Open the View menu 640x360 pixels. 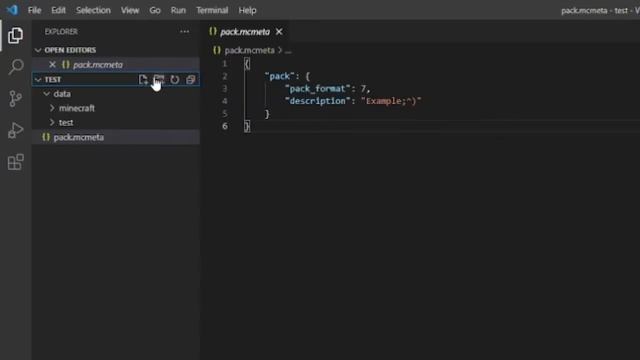point(130,10)
